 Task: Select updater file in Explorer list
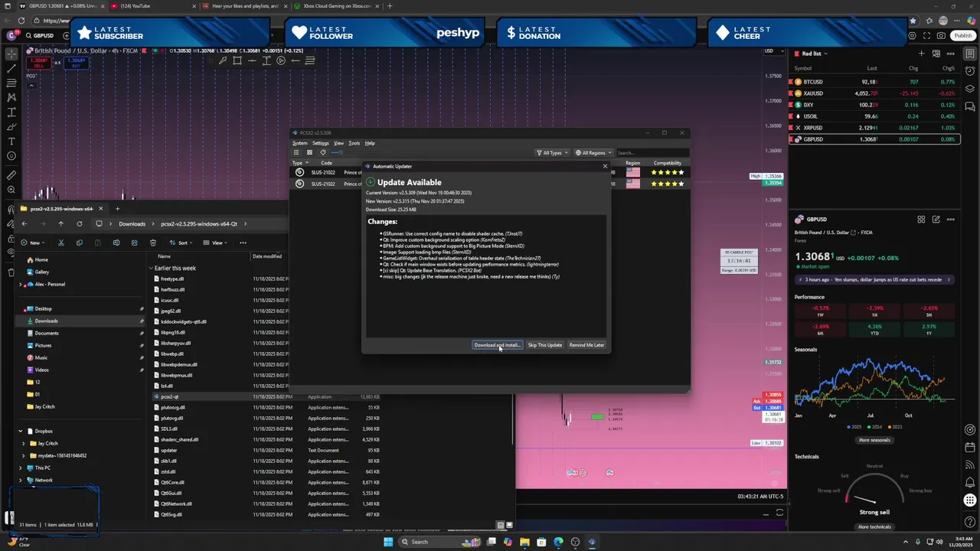169,450
